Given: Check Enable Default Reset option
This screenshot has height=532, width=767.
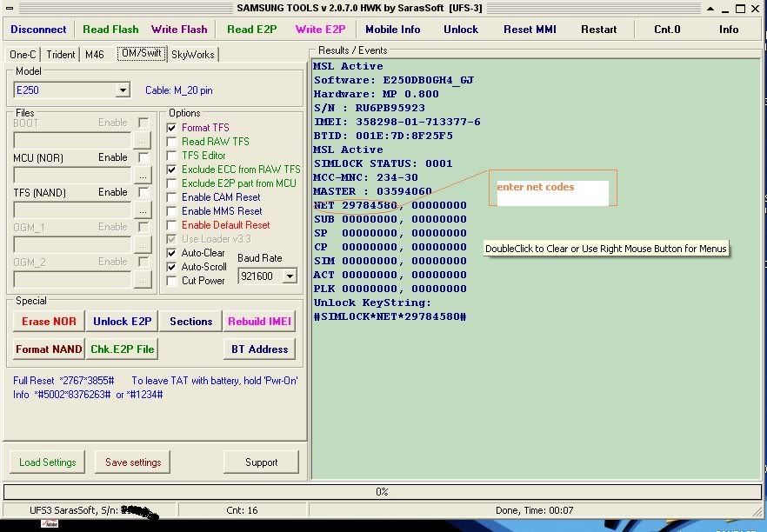Looking at the screenshot, I should click(x=171, y=225).
